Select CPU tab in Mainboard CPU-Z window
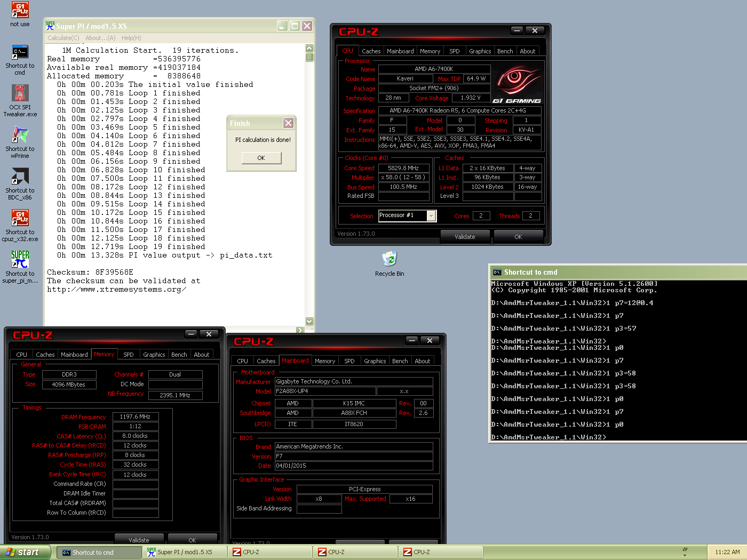The height and width of the screenshot is (560, 747). point(243,361)
